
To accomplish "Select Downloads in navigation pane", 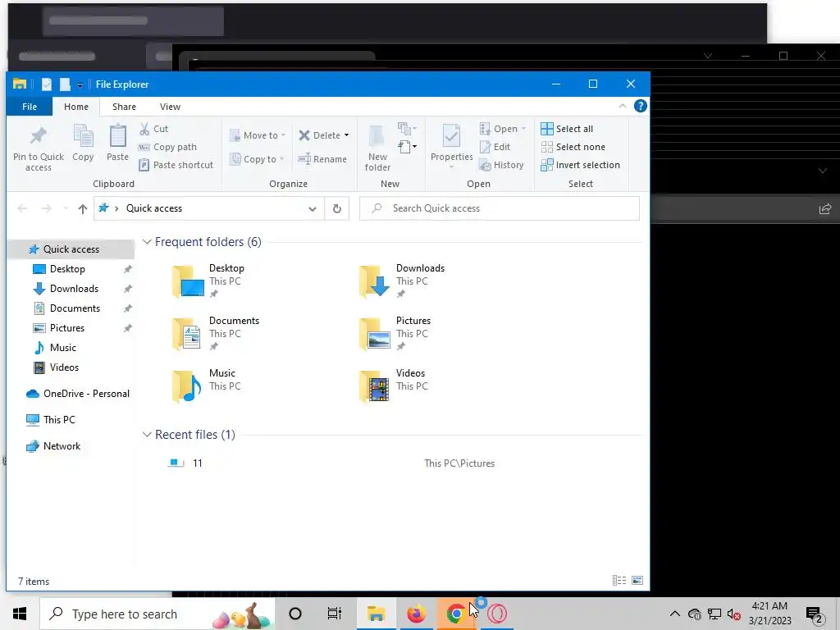I will (74, 289).
